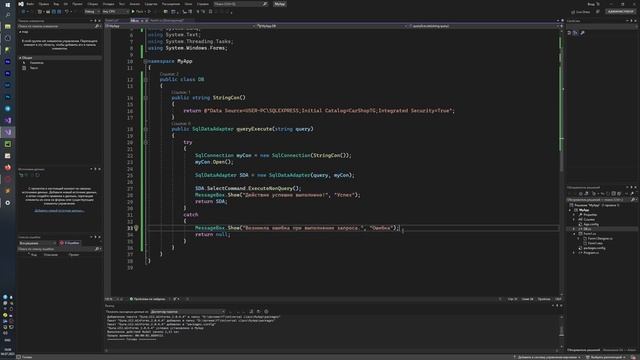This screenshot has height=360, width=640.
Task: Click the Описание column header
Action: pos(51,255)
